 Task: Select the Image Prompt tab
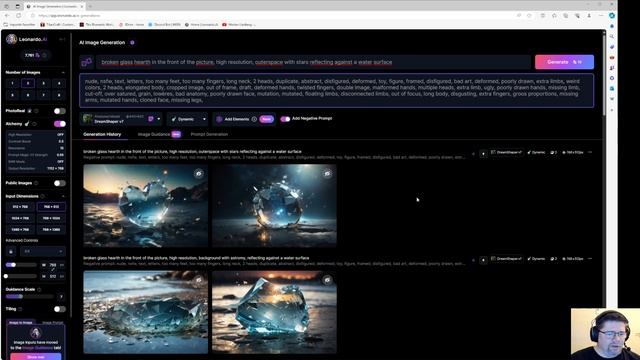[x=53, y=322]
